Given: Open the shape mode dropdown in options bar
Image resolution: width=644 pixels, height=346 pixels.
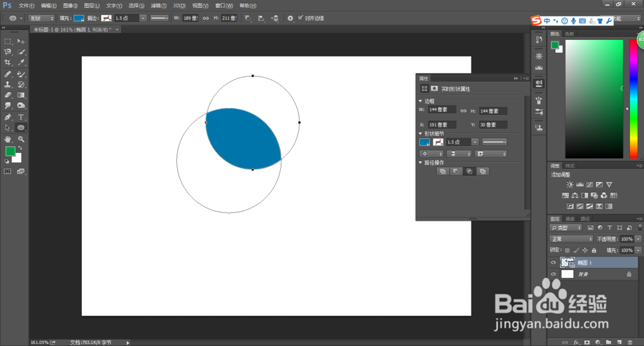Looking at the screenshot, I should [x=41, y=18].
